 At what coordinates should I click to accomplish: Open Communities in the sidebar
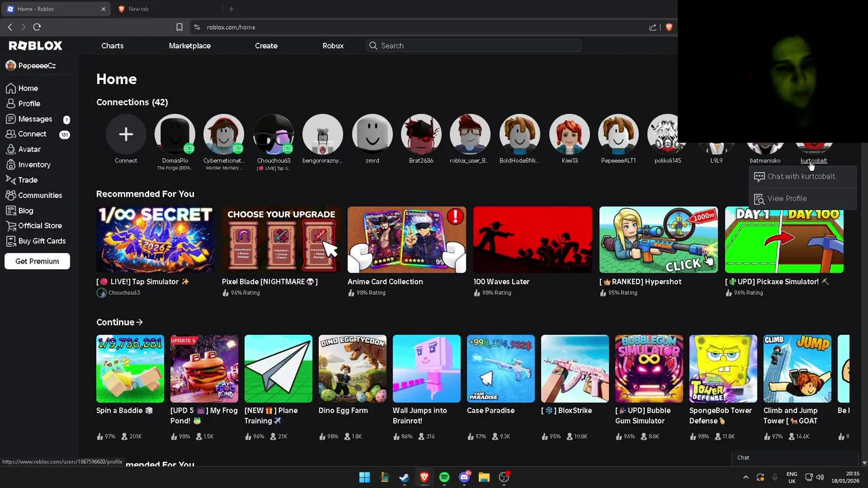click(34, 195)
